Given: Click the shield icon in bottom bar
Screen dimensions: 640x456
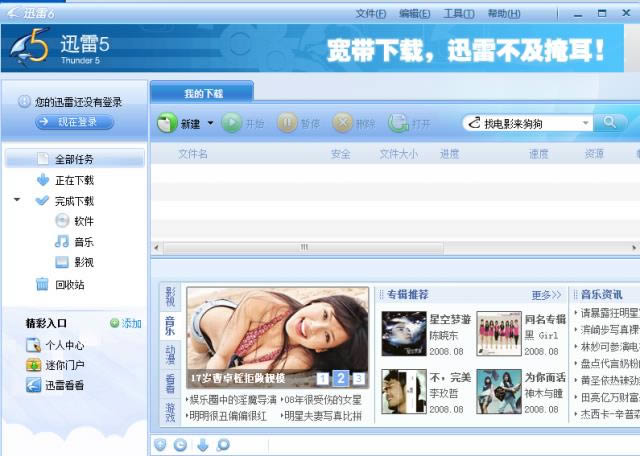Looking at the screenshot, I should tap(160, 445).
